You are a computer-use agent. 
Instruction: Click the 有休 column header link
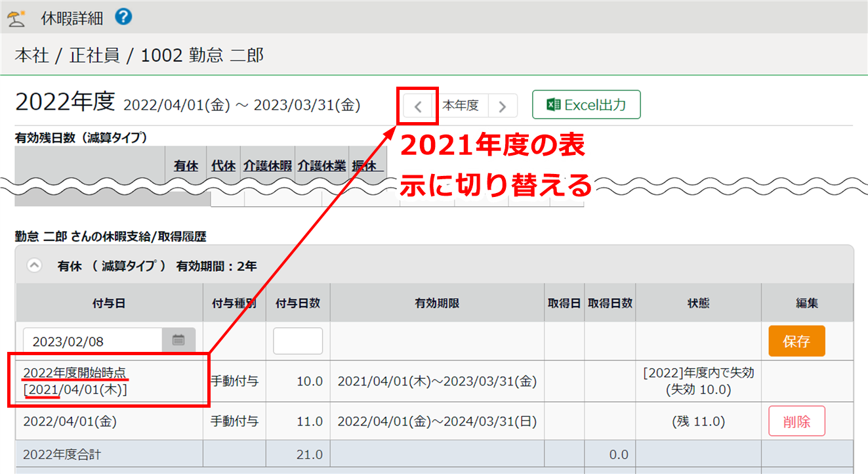[x=186, y=167]
